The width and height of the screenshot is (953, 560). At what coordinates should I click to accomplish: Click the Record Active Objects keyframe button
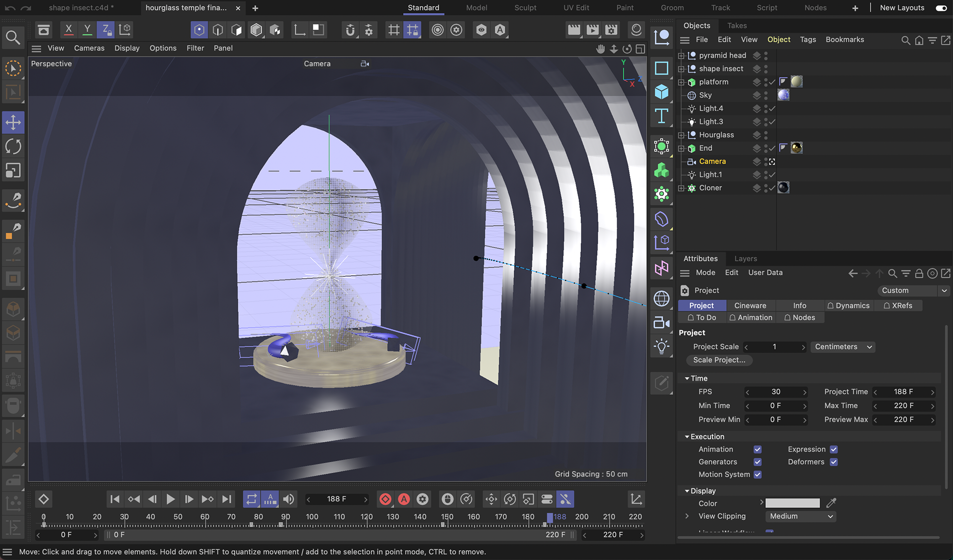click(x=385, y=499)
